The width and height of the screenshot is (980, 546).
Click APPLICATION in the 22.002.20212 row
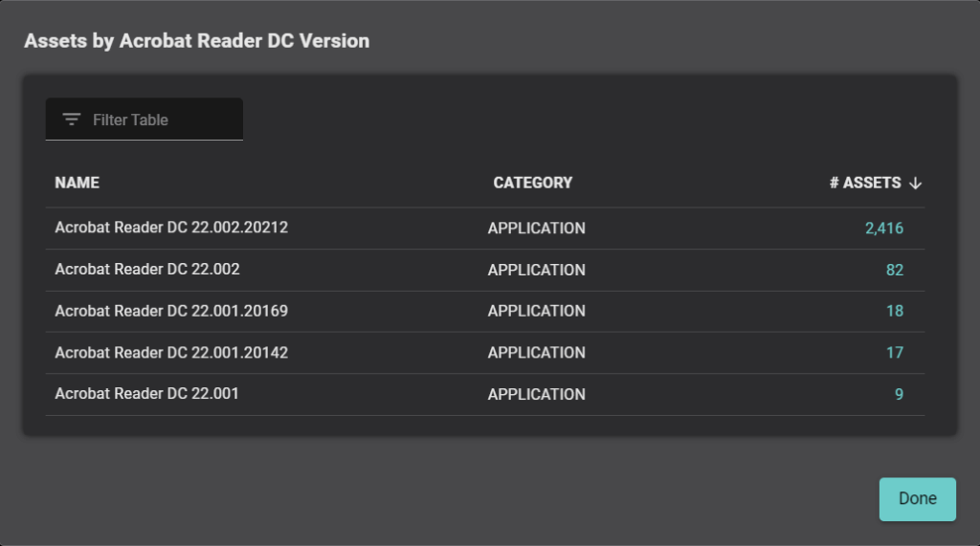536,228
